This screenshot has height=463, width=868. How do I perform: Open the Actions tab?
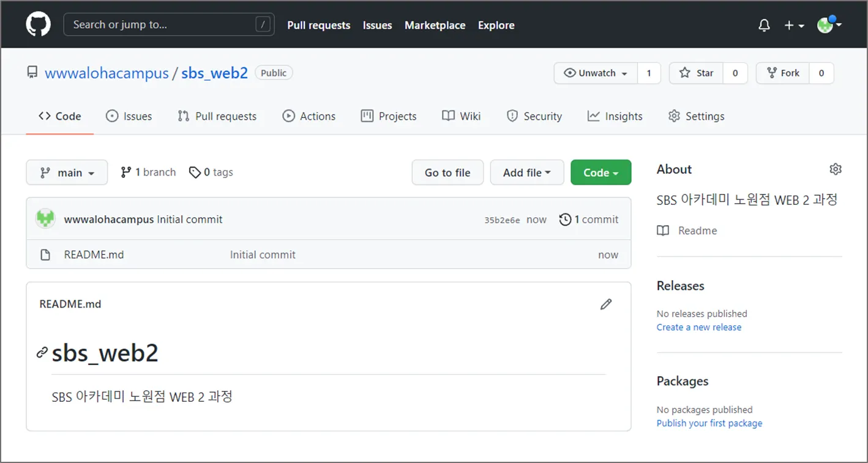point(309,116)
